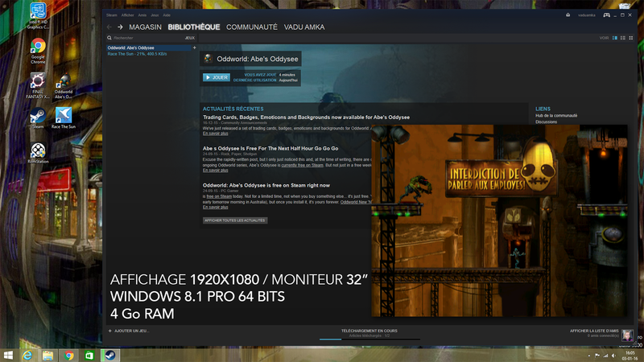The width and height of the screenshot is (644, 362).
Task: Open Internet Explorer from taskbar
Action: [x=27, y=356]
